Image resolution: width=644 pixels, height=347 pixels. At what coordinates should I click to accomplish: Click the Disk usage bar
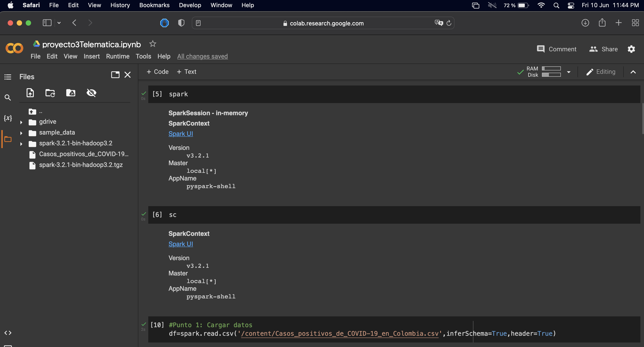coord(551,75)
